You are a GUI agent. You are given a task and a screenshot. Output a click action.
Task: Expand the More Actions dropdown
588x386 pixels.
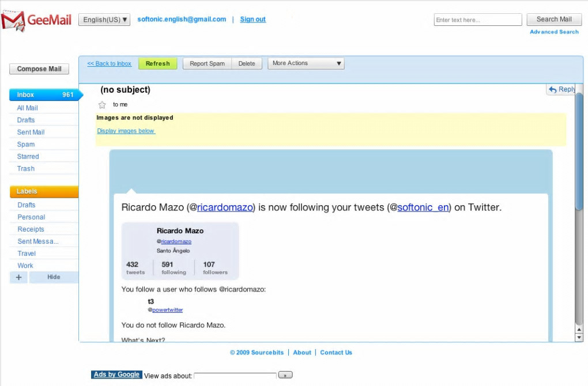[x=306, y=63]
